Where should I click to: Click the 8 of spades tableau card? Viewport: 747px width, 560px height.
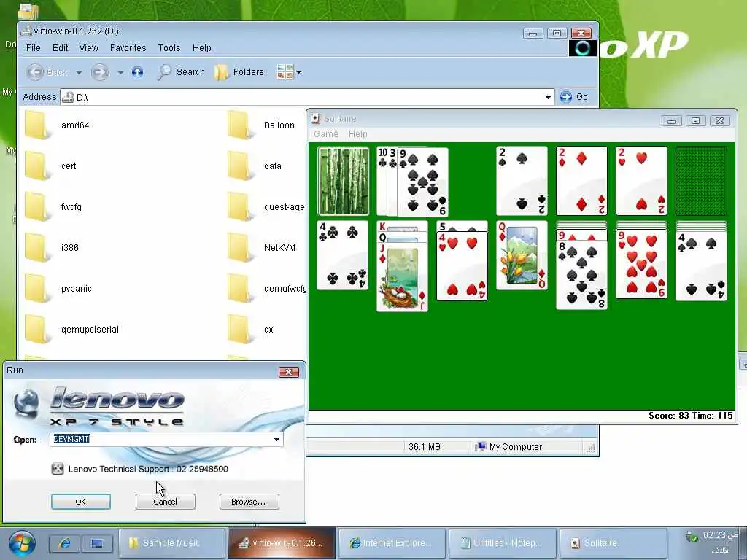(x=581, y=276)
